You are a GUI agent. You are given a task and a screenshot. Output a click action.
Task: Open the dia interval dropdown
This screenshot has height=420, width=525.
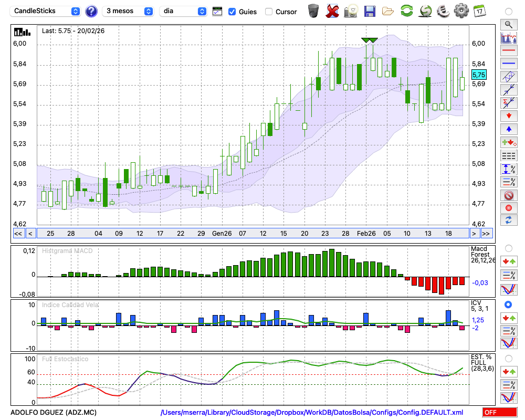click(x=184, y=11)
